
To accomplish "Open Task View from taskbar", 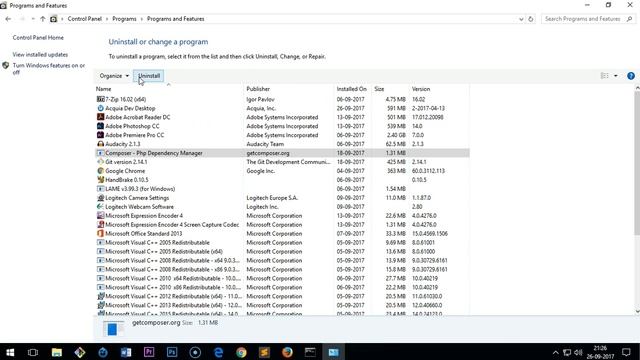I will click(x=33, y=352).
